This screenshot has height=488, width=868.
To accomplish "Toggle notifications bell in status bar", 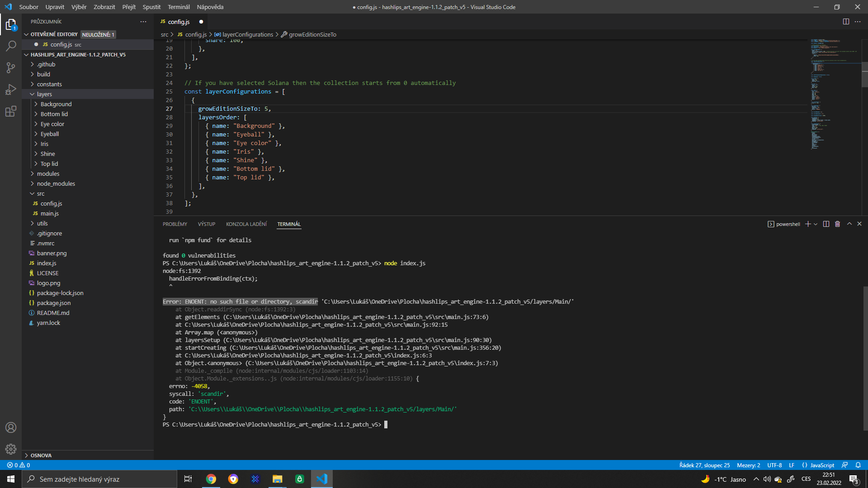I will (858, 465).
